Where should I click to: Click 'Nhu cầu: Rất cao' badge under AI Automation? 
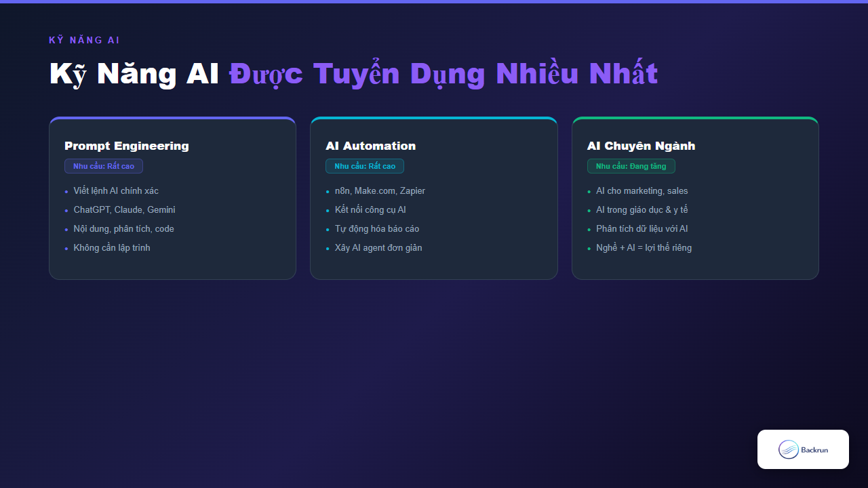[x=365, y=166]
